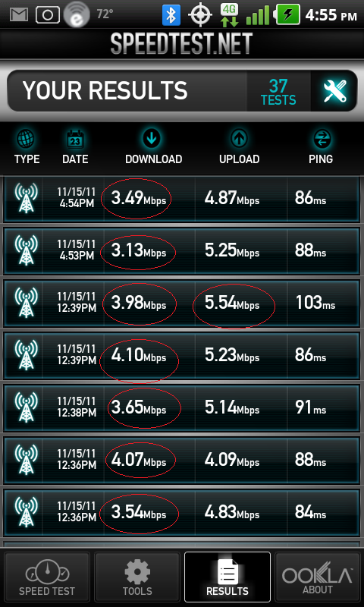Sort by the Download arrow icon

point(151,138)
